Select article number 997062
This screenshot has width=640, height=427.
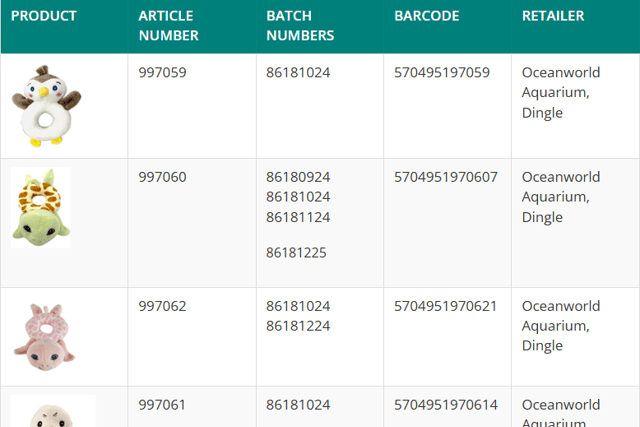pyautogui.click(x=162, y=306)
